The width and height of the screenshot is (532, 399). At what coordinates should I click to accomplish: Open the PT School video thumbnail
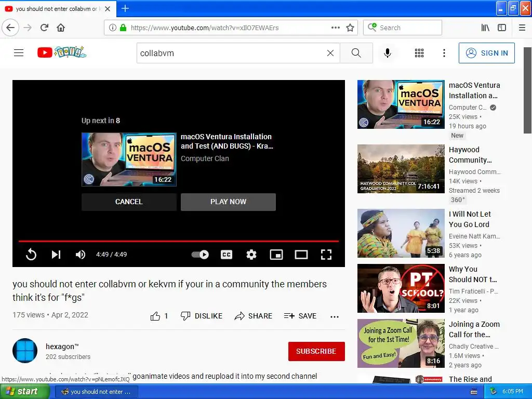pos(401,288)
